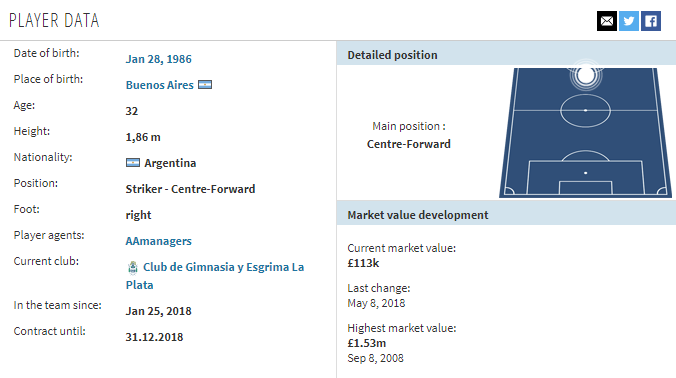Viewport: 676px width, 378px height.
Task: Share player data via email icon
Action: coord(607,21)
